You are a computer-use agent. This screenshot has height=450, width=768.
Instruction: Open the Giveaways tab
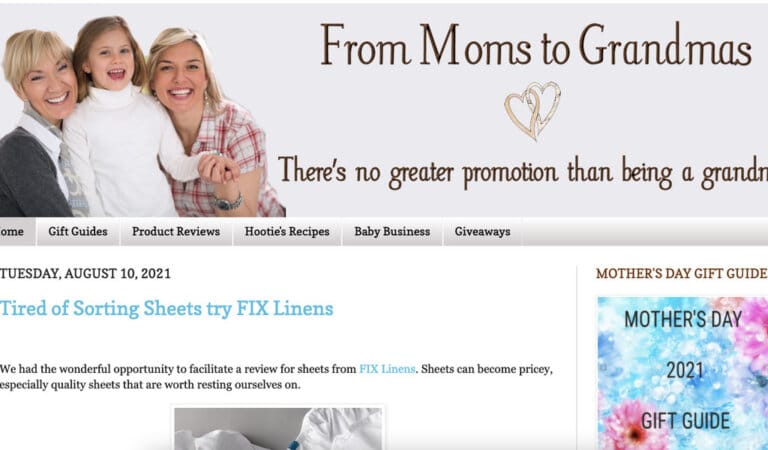point(482,232)
